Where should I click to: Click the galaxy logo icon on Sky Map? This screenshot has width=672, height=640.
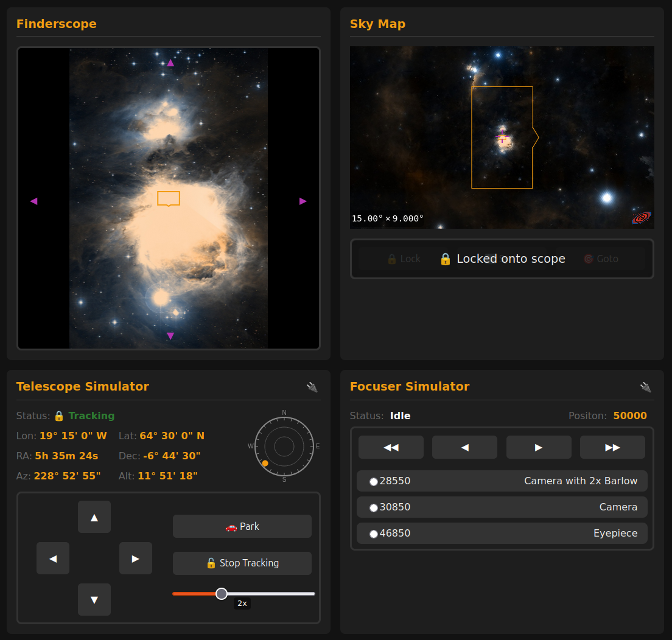pyautogui.click(x=641, y=217)
